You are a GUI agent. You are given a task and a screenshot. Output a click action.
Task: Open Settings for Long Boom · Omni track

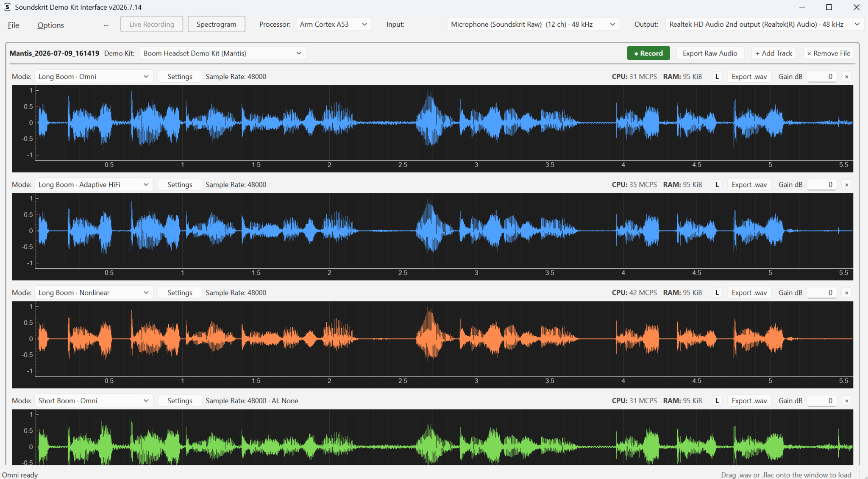(x=180, y=77)
